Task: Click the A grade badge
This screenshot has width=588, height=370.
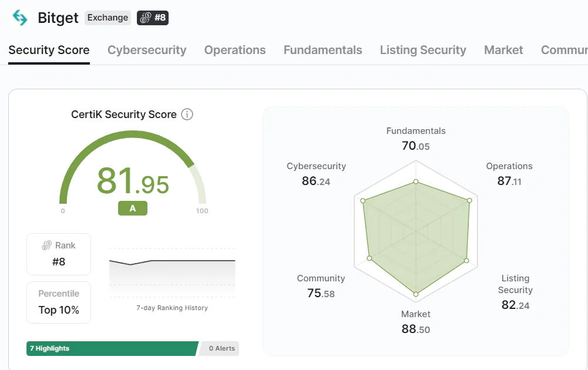Action: click(x=133, y=208)
